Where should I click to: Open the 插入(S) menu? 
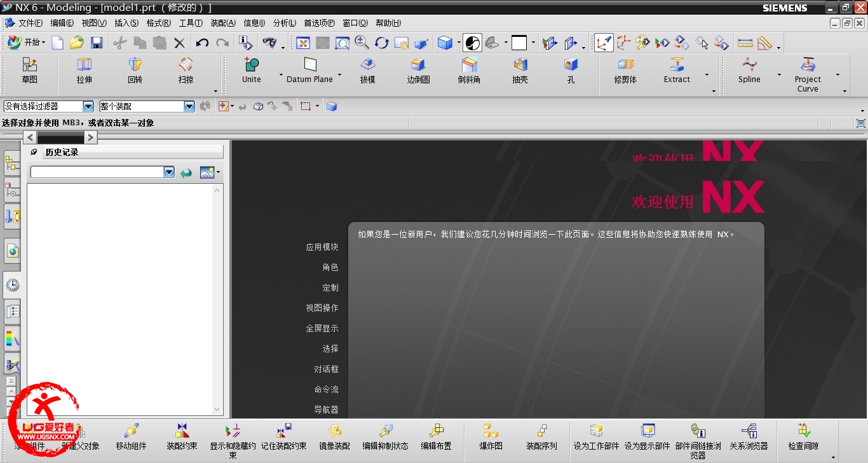(126, 23)
